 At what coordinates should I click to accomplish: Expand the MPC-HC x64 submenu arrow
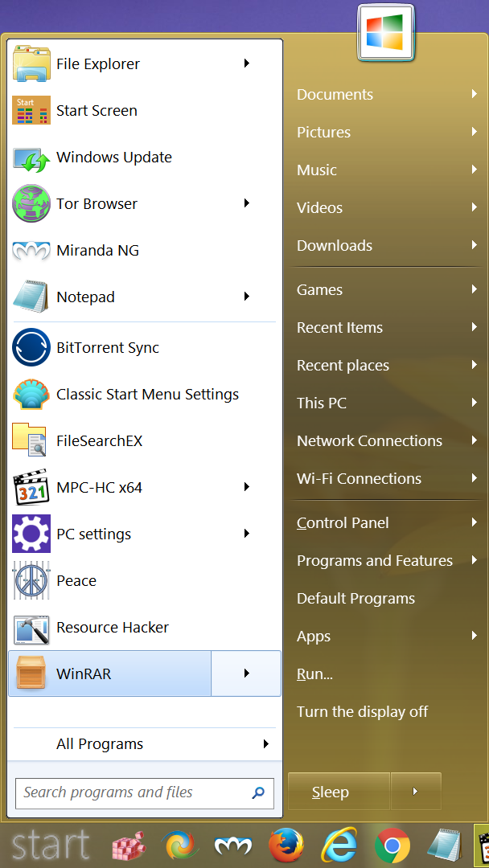pyautogui.click(x=246, y=487)
